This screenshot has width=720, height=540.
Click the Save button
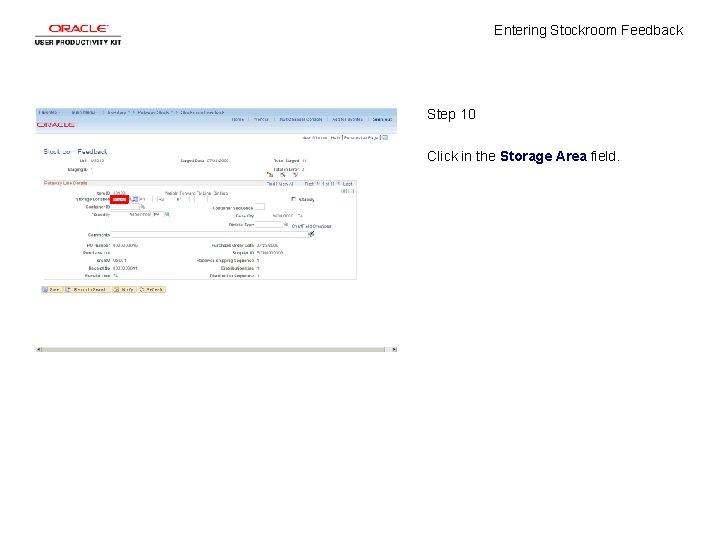(x=51, y=290)
